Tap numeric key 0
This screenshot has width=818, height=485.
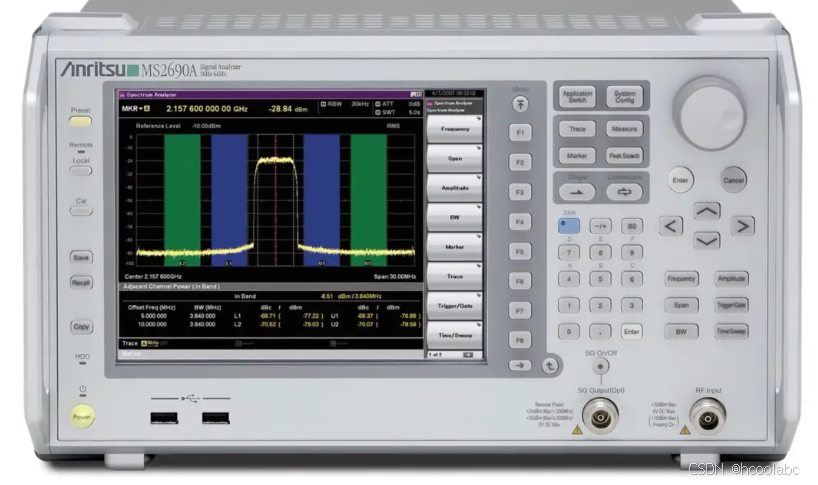[569, 332]
